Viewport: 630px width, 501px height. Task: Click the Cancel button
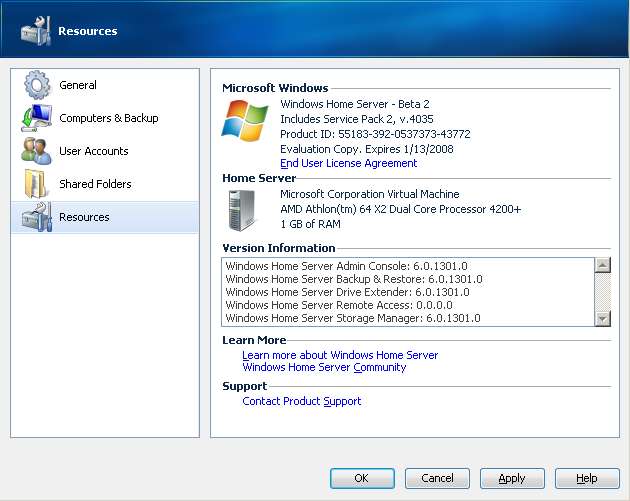click(437, 478)
